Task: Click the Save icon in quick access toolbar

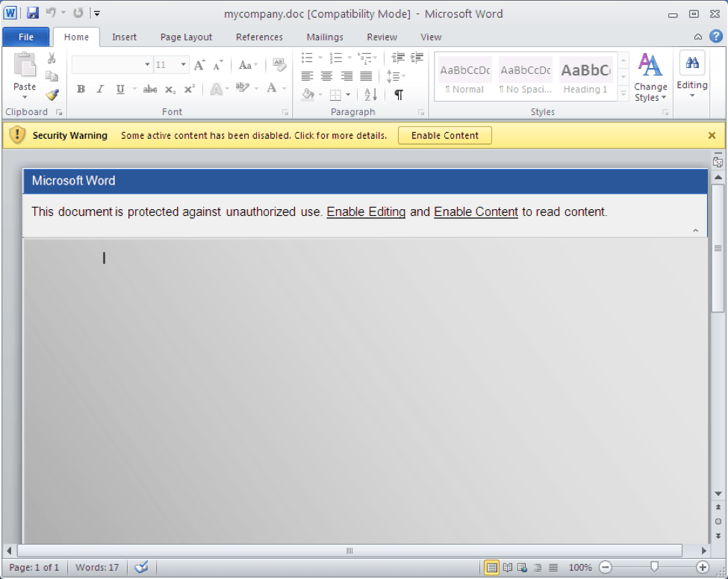Action: (33, 13)
